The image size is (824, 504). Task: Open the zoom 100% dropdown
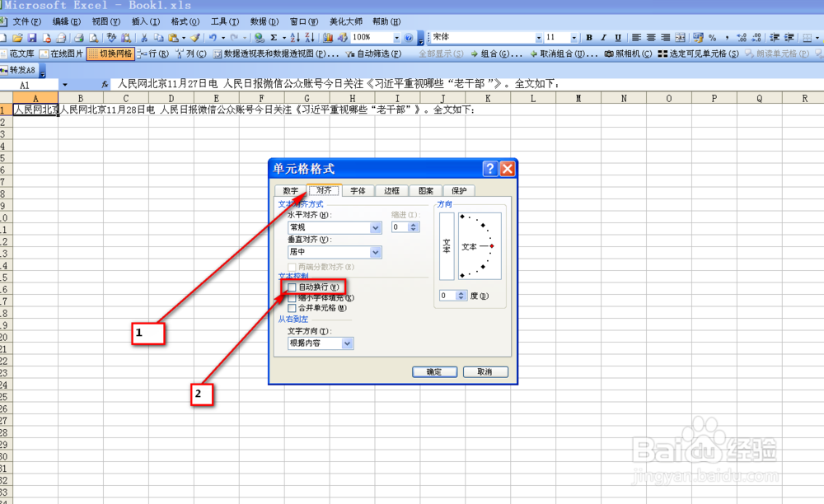(x=397, y=38)
